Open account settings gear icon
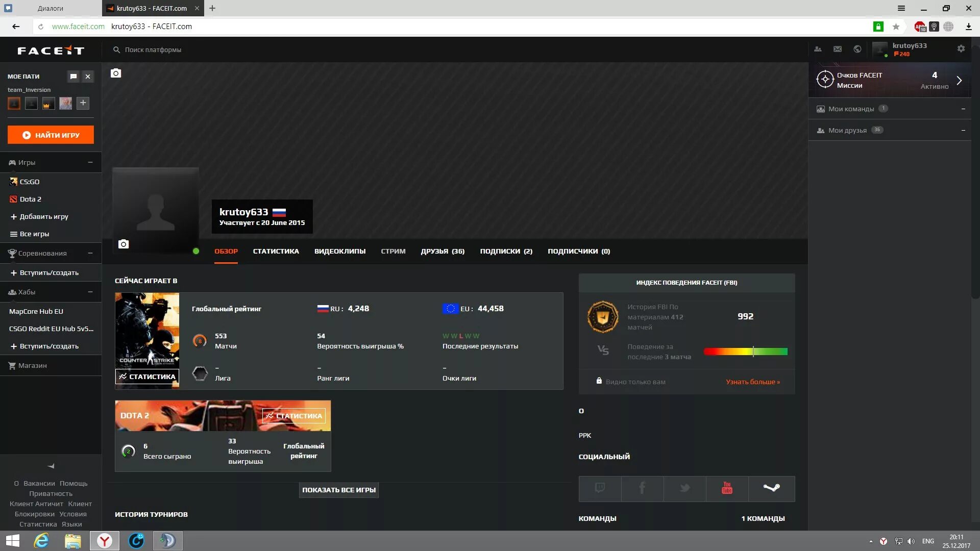Screen dimensions: 980x551 pos(961,48)
